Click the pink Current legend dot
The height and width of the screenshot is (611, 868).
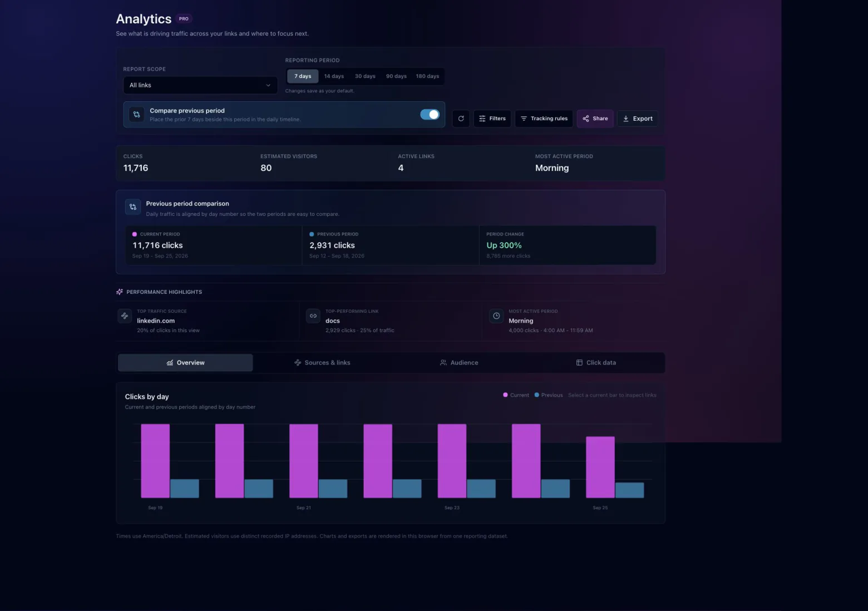click(x=505, y=395)
